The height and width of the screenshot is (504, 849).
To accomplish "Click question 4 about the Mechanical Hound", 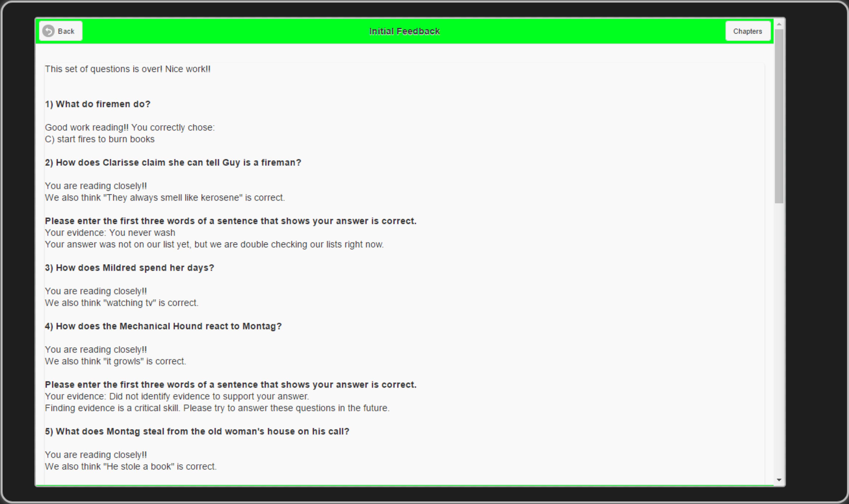I will click(x=163, y=326).
